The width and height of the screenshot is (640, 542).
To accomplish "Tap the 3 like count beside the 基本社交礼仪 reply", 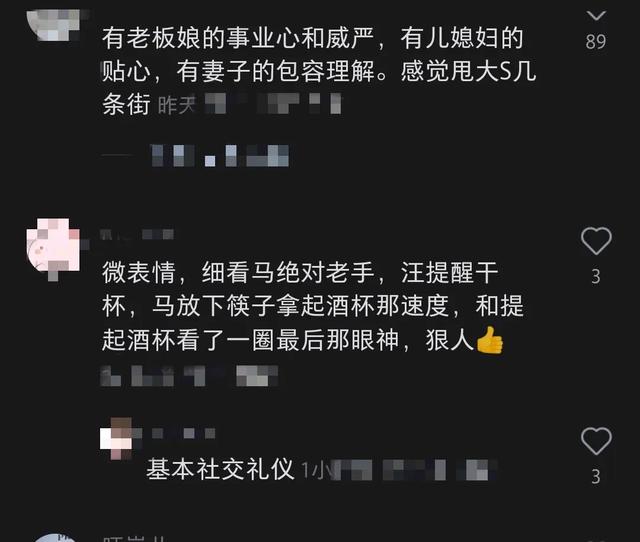I will pyautogui.click(x=596, y=476).
